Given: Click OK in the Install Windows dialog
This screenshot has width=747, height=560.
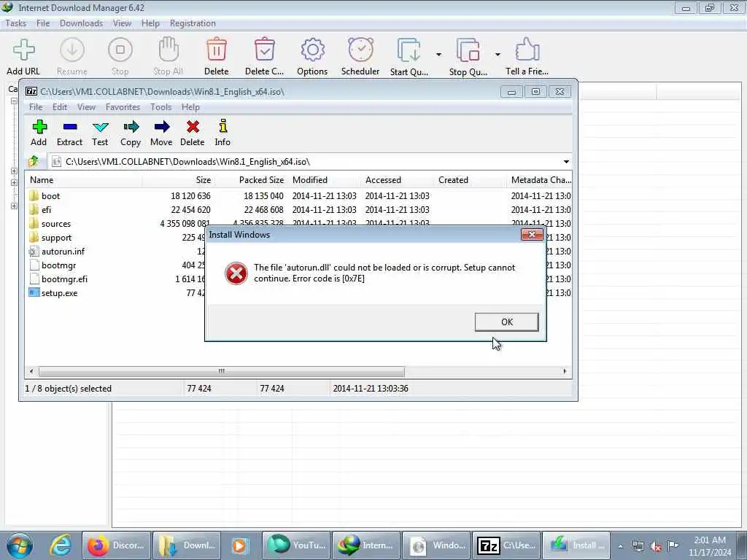Looking at the screenshot, I should (x=506, y=322).
